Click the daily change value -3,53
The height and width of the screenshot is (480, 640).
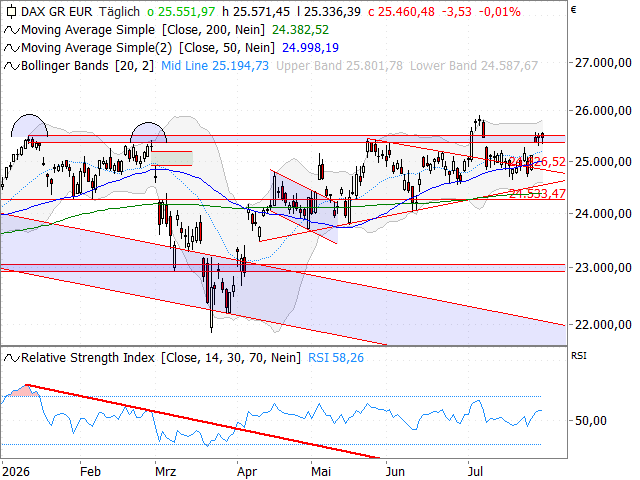point(457,12)
